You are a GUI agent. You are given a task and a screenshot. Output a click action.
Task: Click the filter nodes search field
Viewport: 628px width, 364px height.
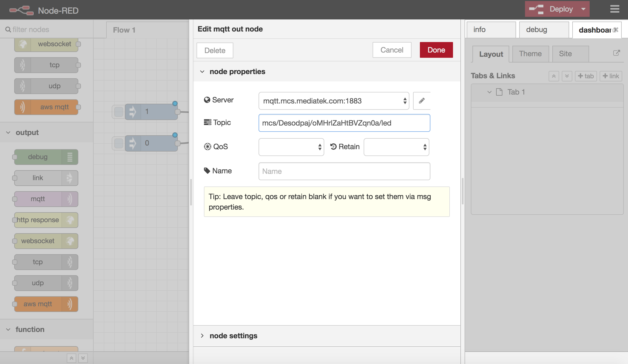point(47,29)
